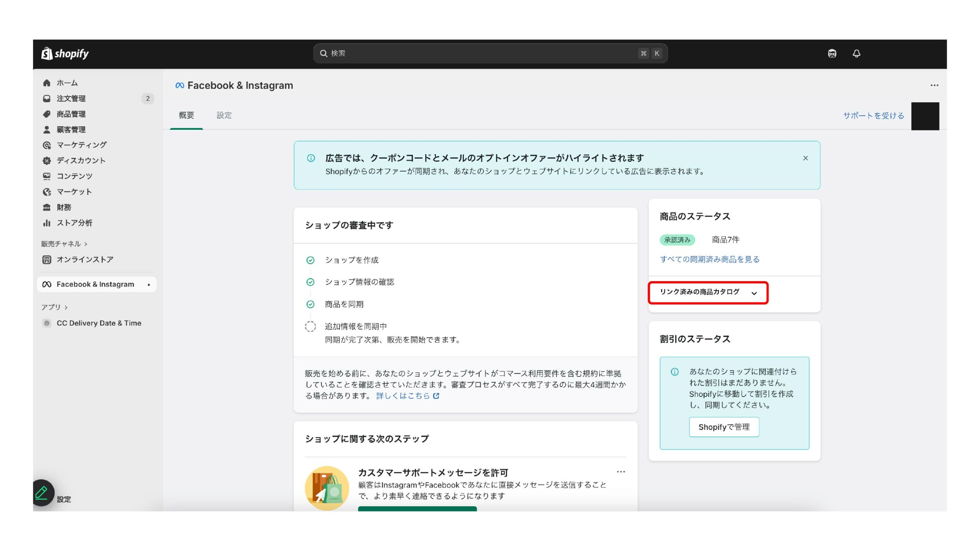
Task: Open 商品管理 tag icon
Action: (x=47, y=114)
